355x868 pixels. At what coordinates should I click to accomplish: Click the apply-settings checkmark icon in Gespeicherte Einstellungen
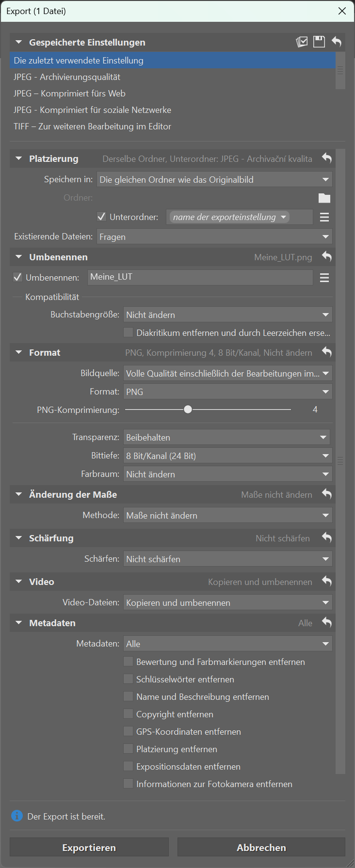pyautogui.click(x=302, y=42)
